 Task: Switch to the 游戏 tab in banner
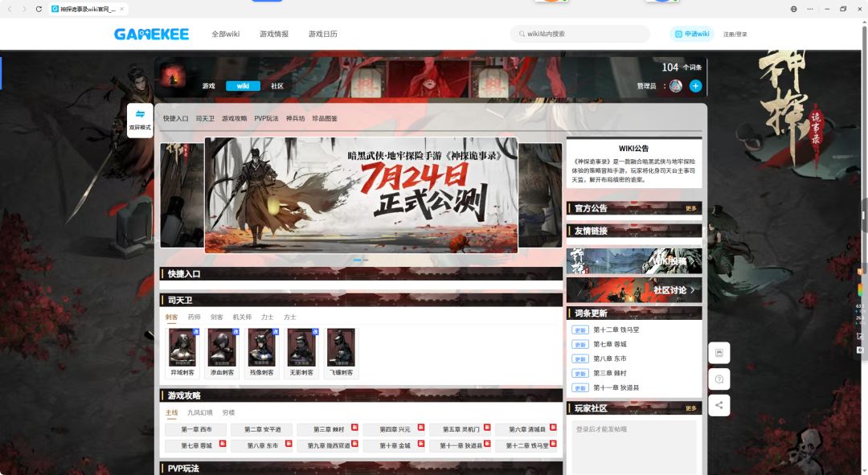coord(209,86)
